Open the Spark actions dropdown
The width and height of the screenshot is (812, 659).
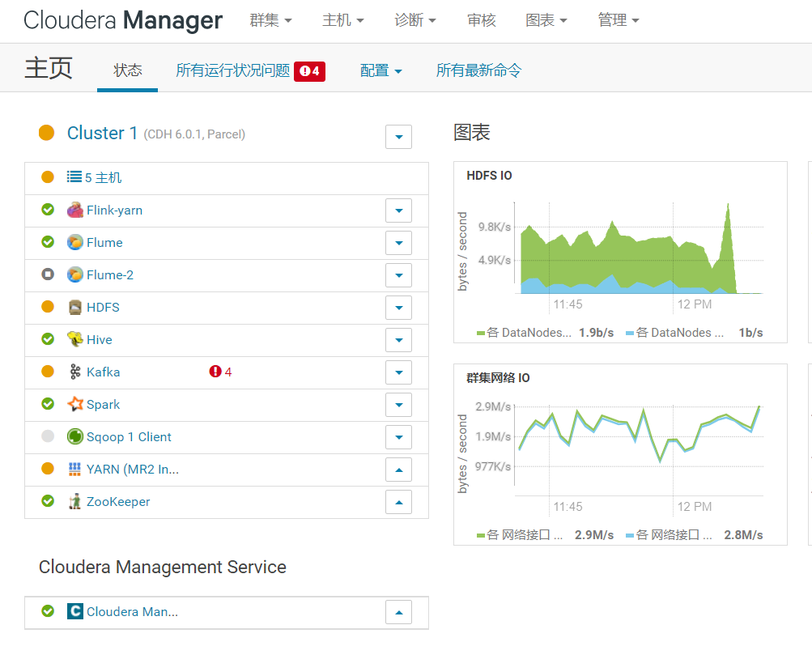tap(399, 405)
